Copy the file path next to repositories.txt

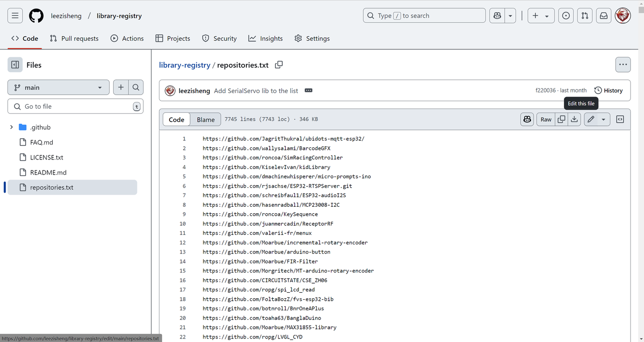(x=279, y=65)
